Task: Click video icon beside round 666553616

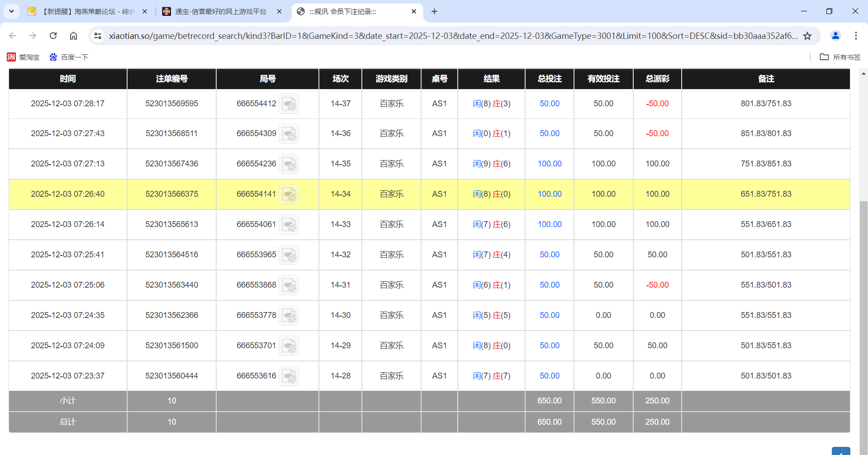Action: click(289, 376)
